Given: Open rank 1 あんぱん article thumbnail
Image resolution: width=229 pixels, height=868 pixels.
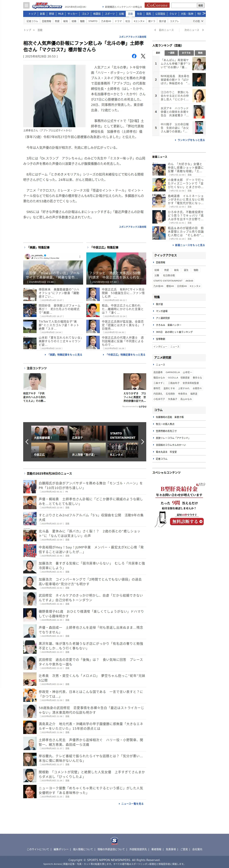Looking at the screenshot, I should tap(199, 63).
